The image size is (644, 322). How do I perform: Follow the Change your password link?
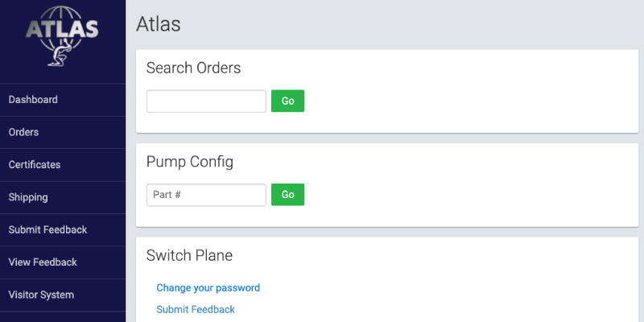(208, 288)
